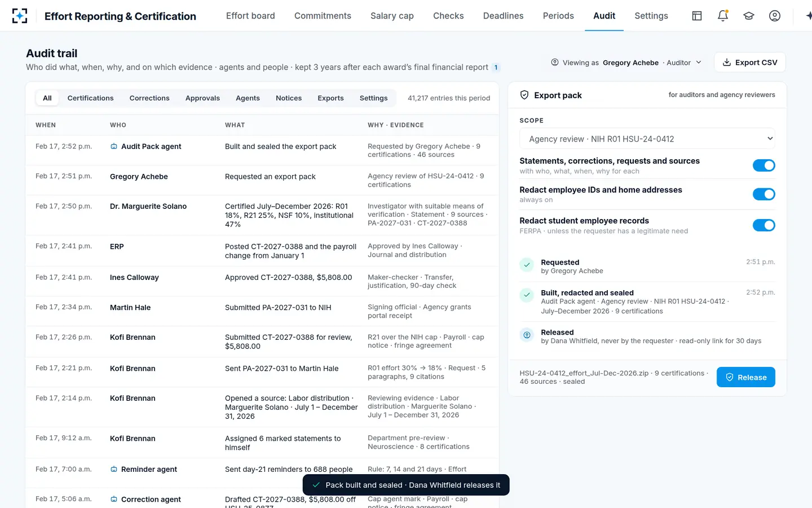Open the Periods nav tab
The image size is (812, 508).
tap(558, 16)
